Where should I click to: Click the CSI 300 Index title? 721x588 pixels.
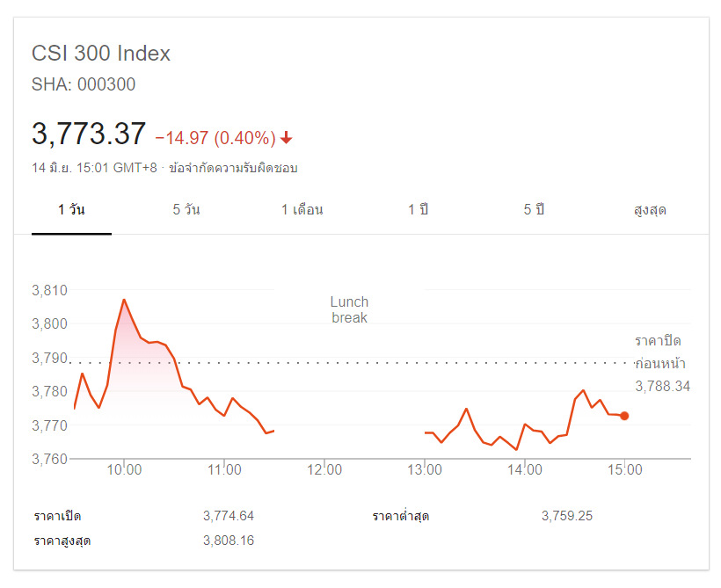[x=101, y=54]
